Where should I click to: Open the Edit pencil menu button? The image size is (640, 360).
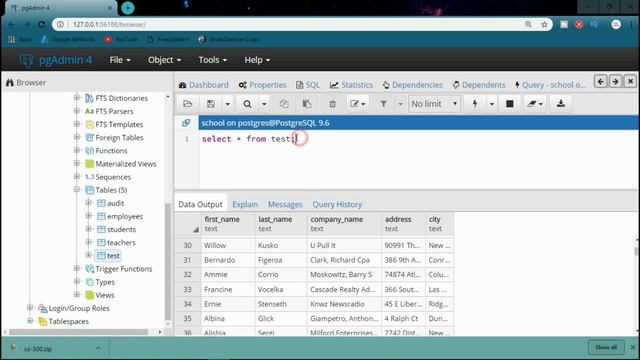click(x=358, y=104)
